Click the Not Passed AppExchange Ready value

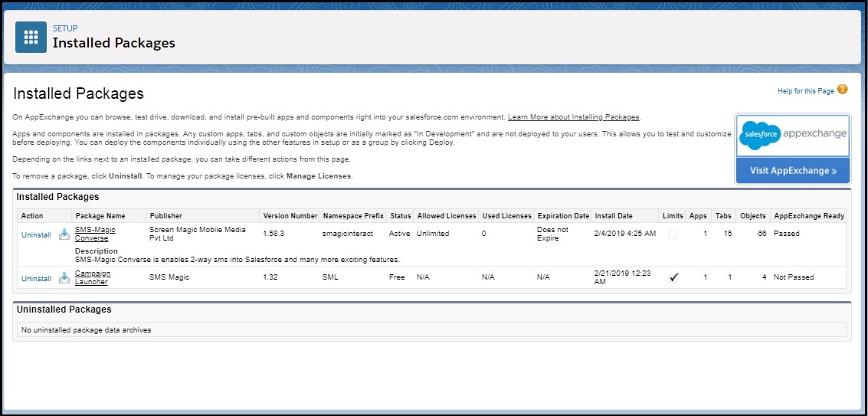tap(794, 277)
